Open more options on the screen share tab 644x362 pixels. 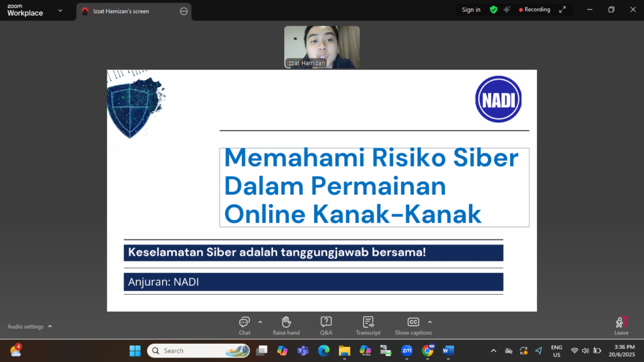(x=184, y=11)
